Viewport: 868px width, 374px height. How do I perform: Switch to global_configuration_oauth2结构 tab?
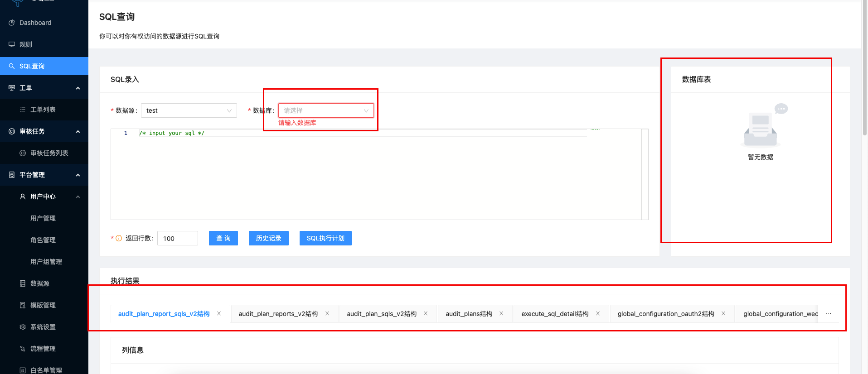coord(666,314)
